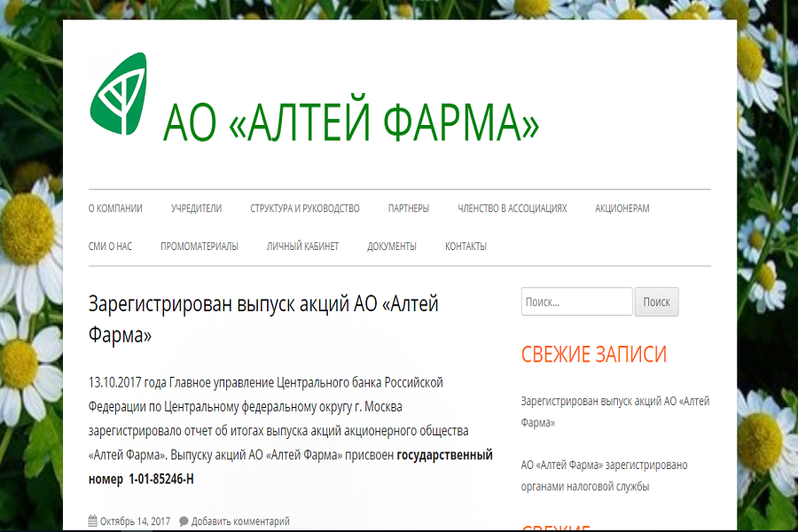Image resolution: width=798 pixels, height=532 pixels.
Task: Focus the Поиск search input field
Action: 576,301
